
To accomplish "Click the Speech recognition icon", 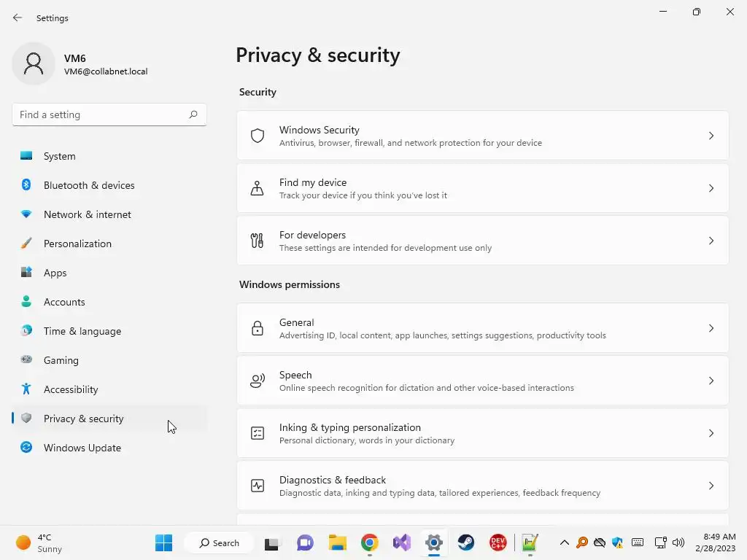I will [257, 381].
